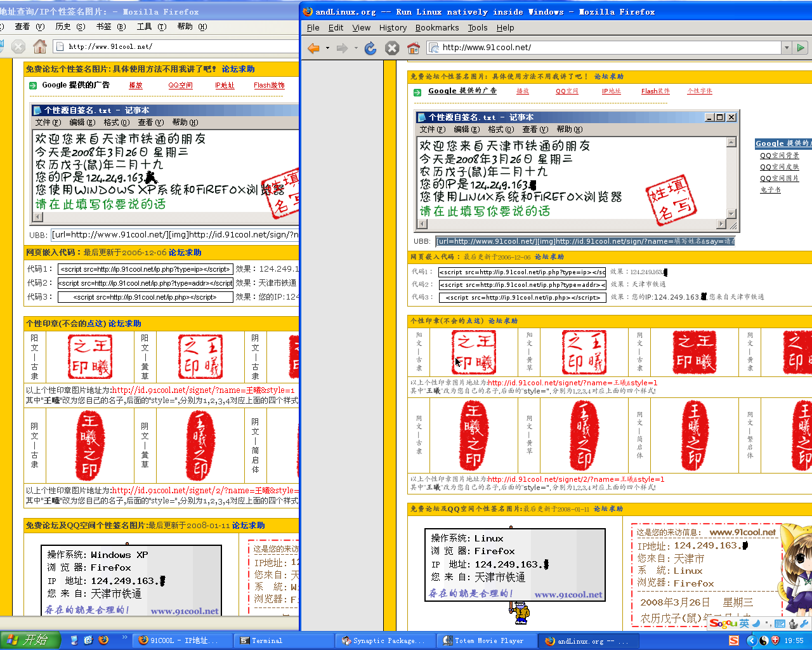Expand hidden tray icons arrow
This screenshot has height=650, width=812.
click(x=751, y=640)
